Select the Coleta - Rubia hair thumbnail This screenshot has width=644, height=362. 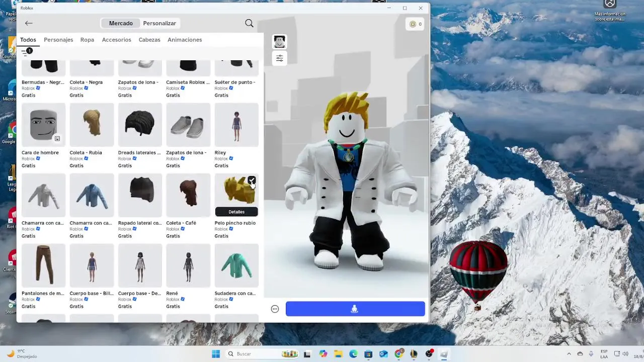[x=92, y=125]
